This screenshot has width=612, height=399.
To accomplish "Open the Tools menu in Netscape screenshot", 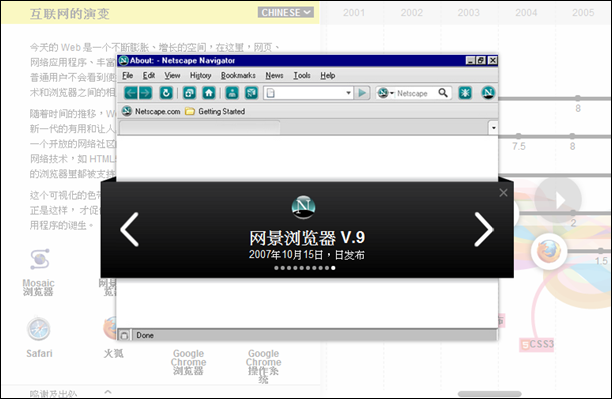I will coord(302,75).
